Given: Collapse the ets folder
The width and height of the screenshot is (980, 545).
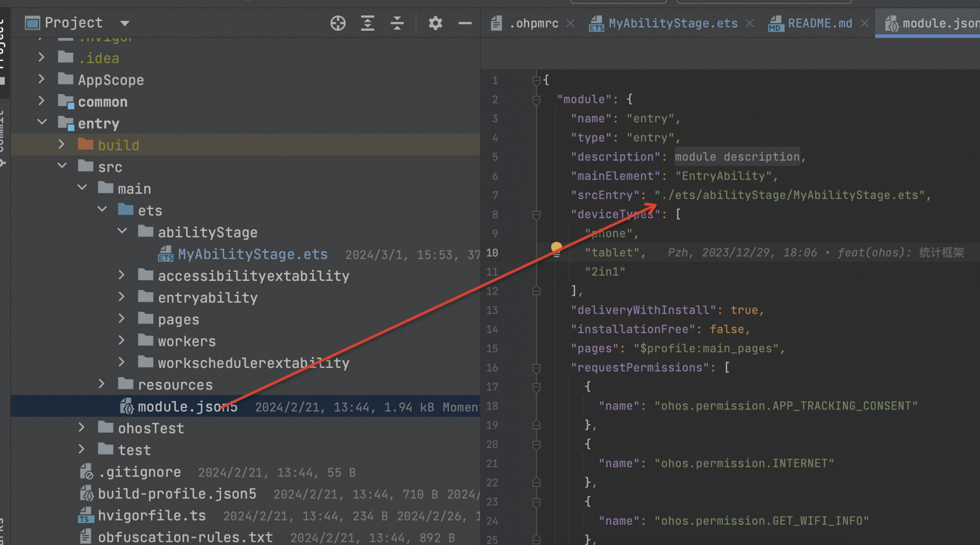Looking at the screenshot, I should pos(102,209).
